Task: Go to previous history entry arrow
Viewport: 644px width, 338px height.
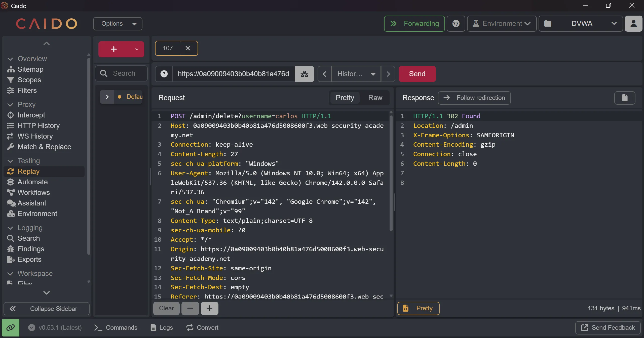Action: 325,74
